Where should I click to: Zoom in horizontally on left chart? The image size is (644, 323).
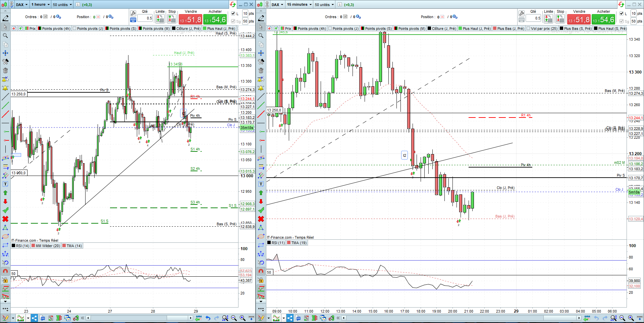point(243,318)
